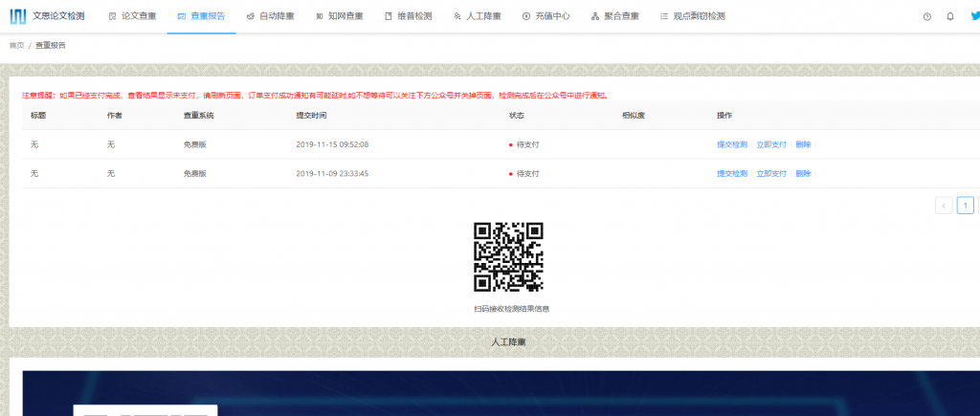
Task: Click the dark blue banner image below 人工降重
Action: coord(501,393)
